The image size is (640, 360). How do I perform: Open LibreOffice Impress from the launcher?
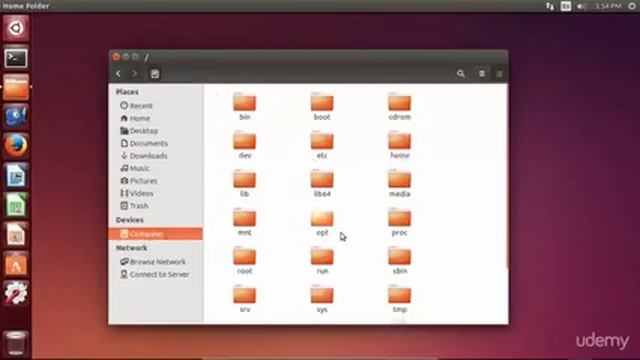tap(16, 235)
